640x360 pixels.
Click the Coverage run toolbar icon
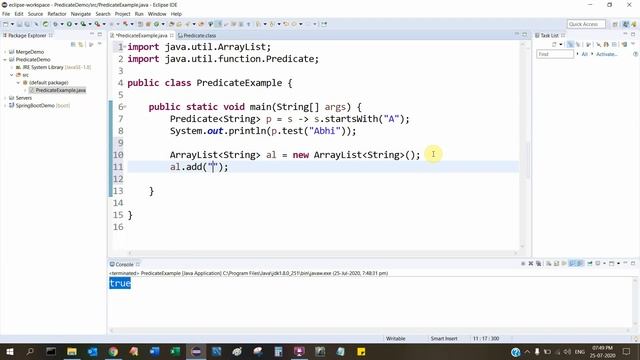pyautogui.click(x=83, y=24)
